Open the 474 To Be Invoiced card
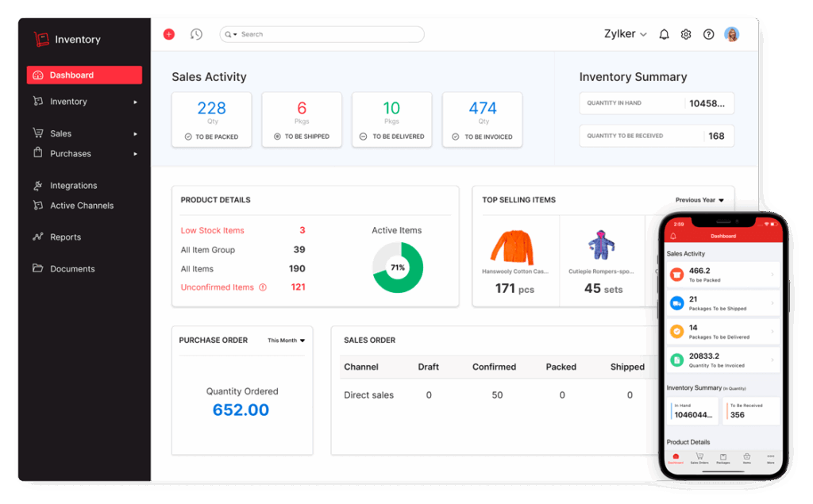813x504 pixels. click(482, 120)
